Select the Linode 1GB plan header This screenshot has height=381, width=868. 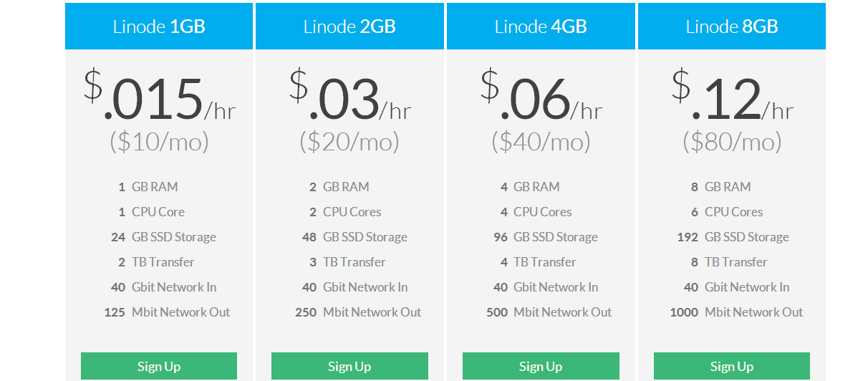pyautogui.click(x=159, y=26)
